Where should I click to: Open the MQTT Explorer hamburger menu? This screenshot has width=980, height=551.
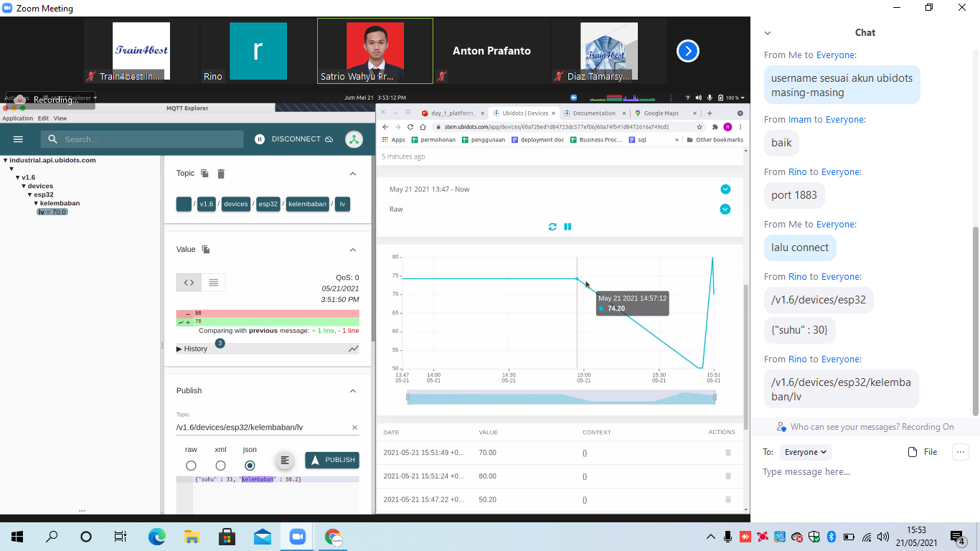click(x=18, y=139)
